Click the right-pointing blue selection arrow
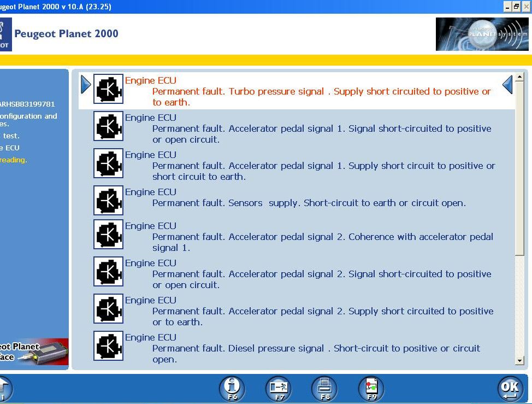 [86, 85]
